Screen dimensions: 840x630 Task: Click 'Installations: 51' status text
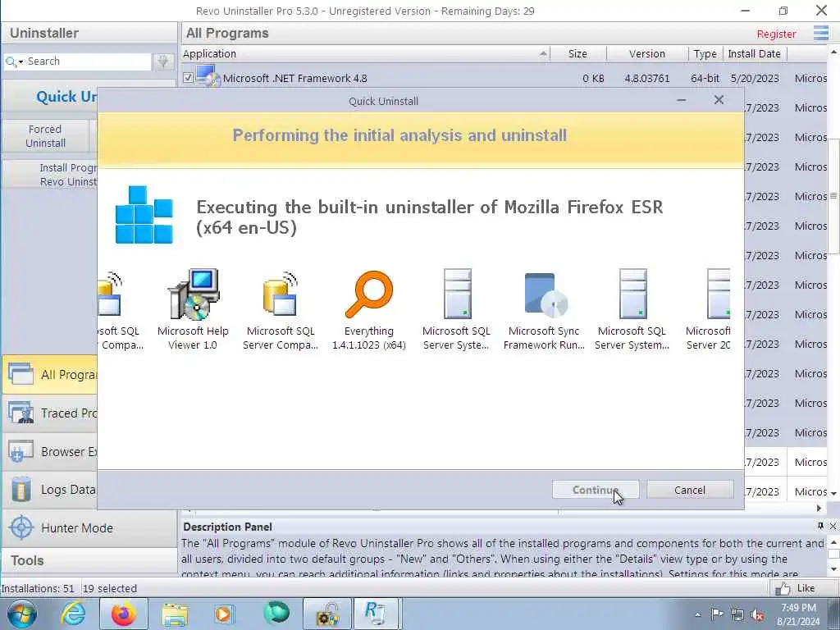(38, 588)
